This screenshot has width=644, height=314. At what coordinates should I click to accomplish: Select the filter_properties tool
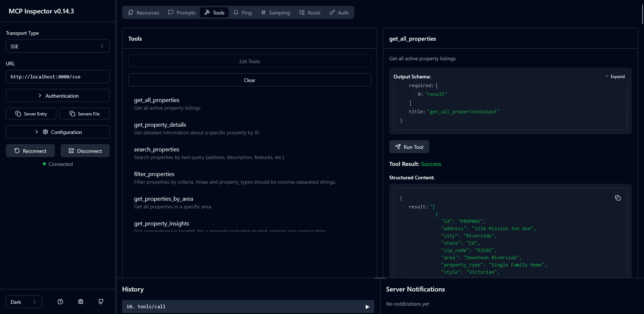[250, 178]
